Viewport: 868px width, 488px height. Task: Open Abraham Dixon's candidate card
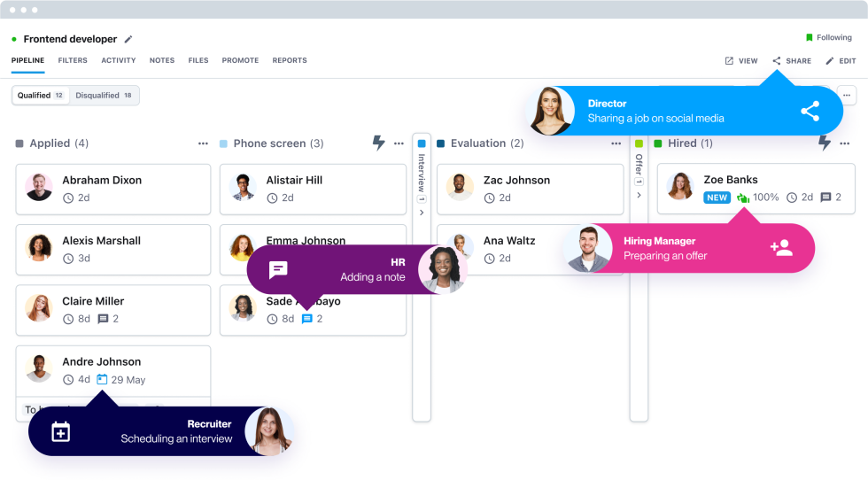point(113,189)
